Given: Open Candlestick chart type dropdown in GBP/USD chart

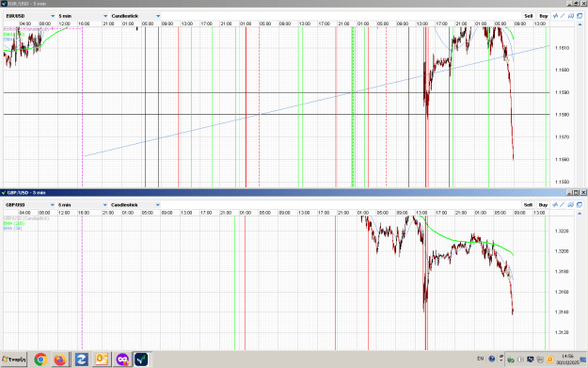Looking at the screenshot, I should (x=135, y=205).
